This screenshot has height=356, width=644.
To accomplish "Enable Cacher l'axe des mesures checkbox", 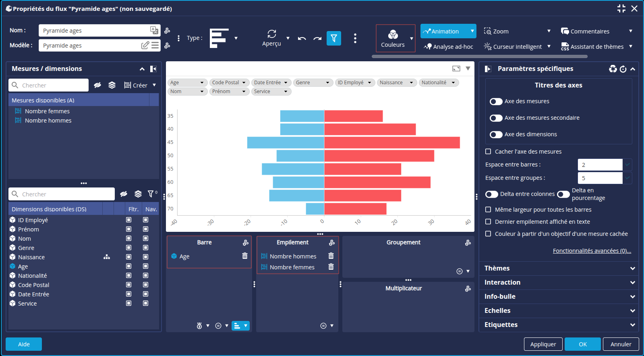I will (488, 152).
